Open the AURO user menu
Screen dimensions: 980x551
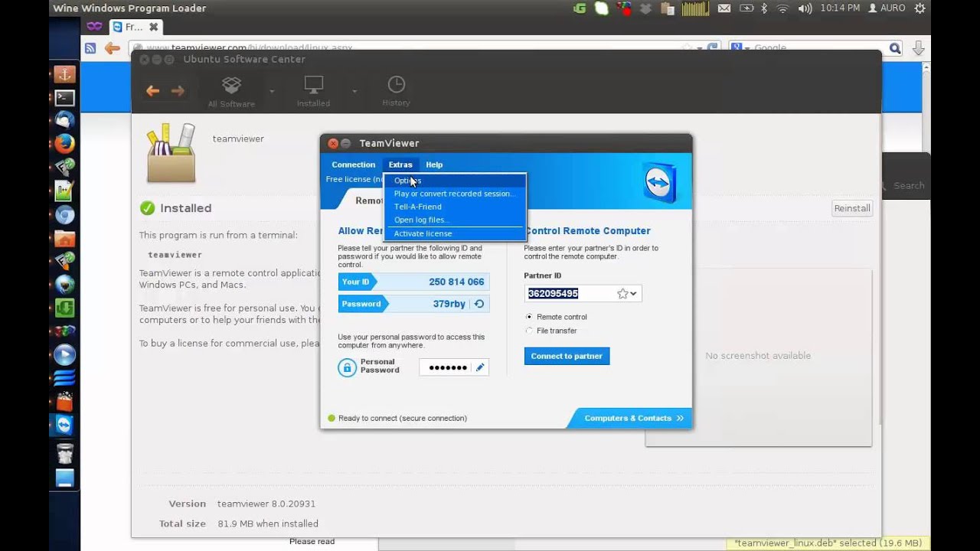pos(887,8)
